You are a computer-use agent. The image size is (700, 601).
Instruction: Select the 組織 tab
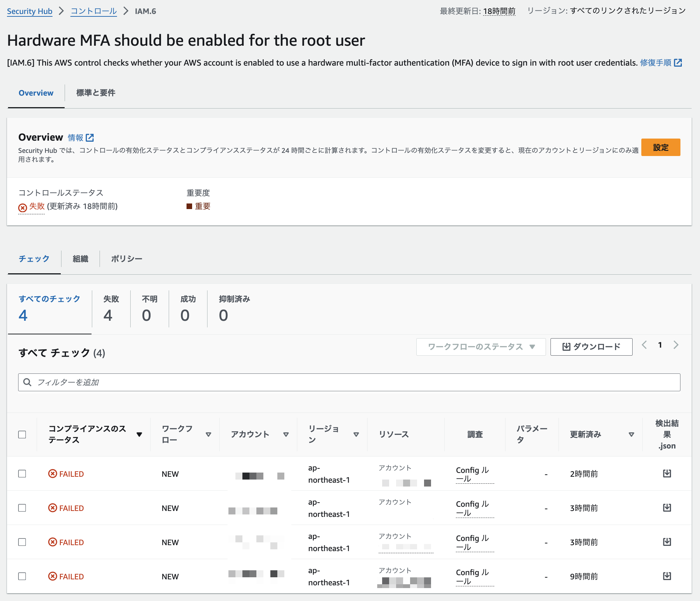[x=80, y=259]
